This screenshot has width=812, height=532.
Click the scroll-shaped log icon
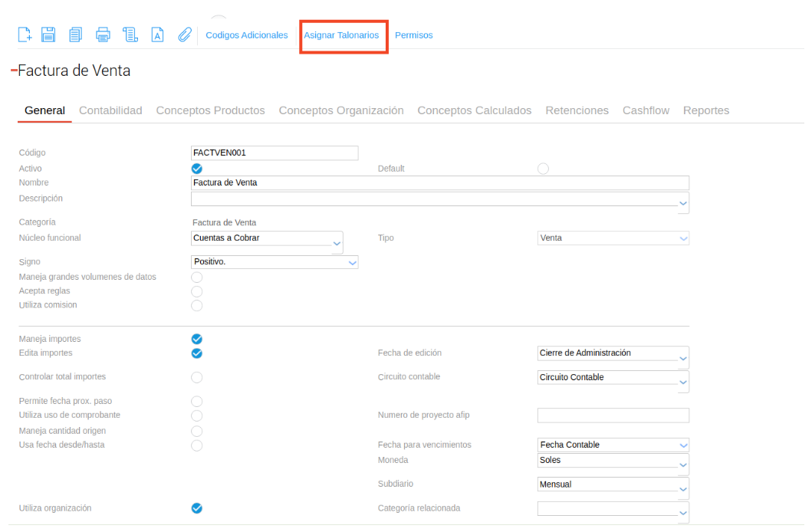point(130,34)
